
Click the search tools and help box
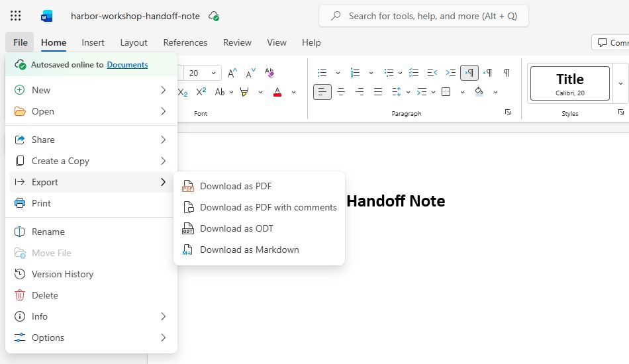click(424, 16)
